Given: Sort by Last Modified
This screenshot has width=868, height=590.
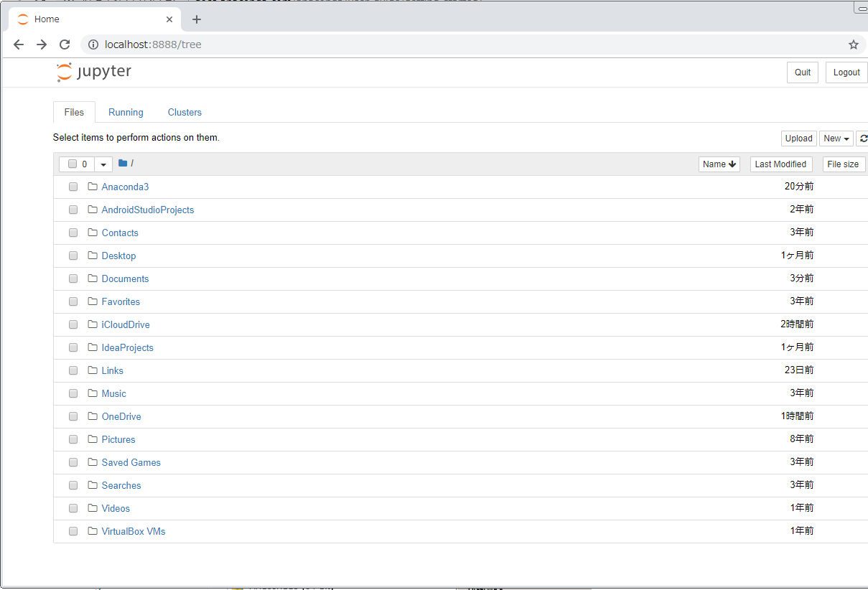Looking at the screenshot, I should point(781,164).
